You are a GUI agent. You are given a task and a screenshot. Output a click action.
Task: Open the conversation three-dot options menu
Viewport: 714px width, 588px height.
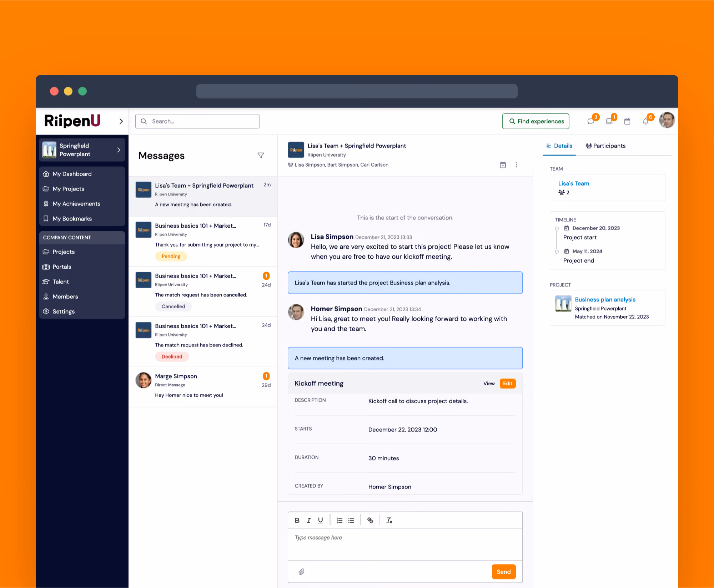click(x=516, y=165)
